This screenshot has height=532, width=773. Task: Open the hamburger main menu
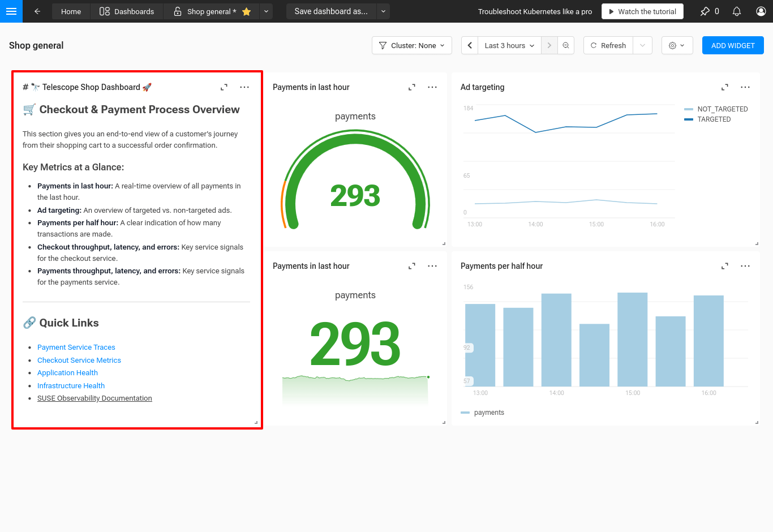pos(11,11)
